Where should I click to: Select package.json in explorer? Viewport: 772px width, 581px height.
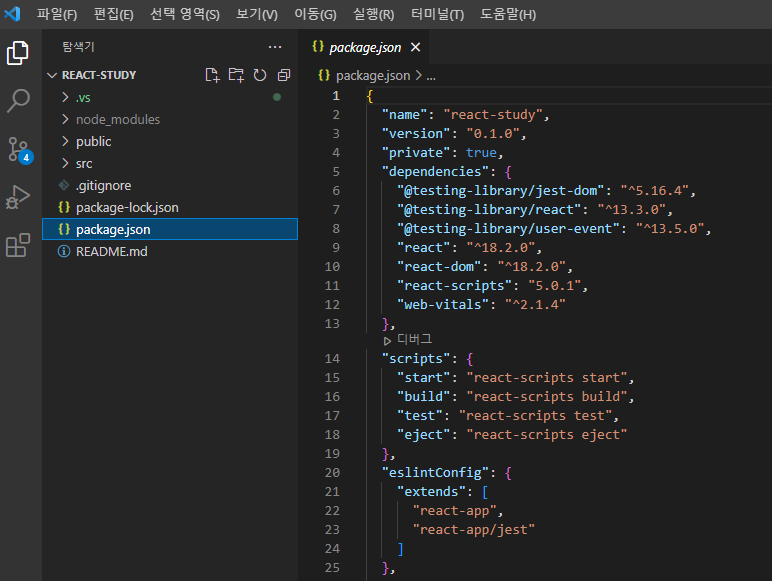[170, 229]
